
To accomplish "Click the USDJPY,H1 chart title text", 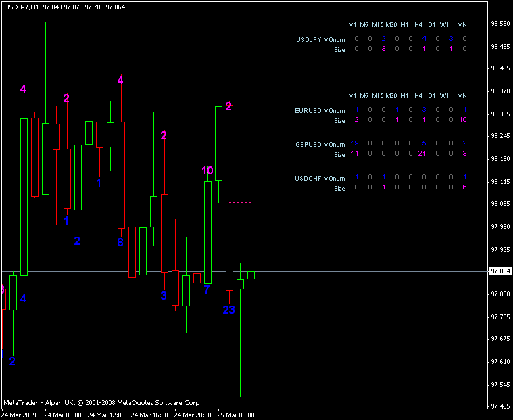I will point(21,6).
